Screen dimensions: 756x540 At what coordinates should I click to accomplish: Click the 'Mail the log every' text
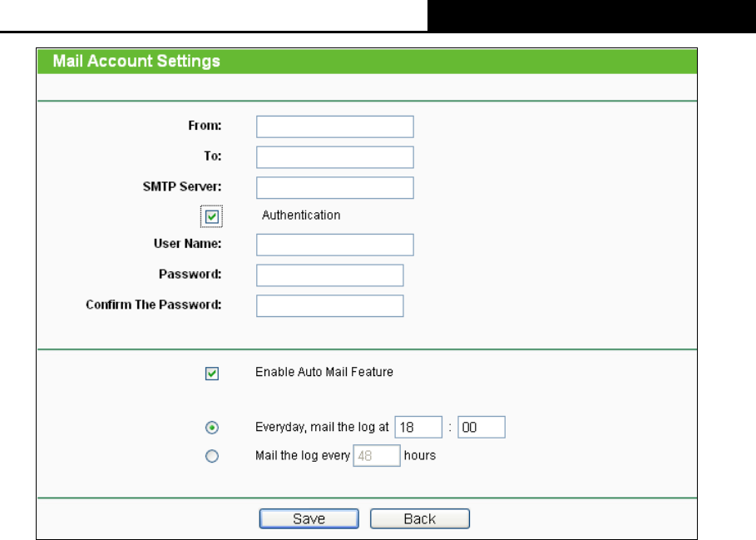point(302,456)
